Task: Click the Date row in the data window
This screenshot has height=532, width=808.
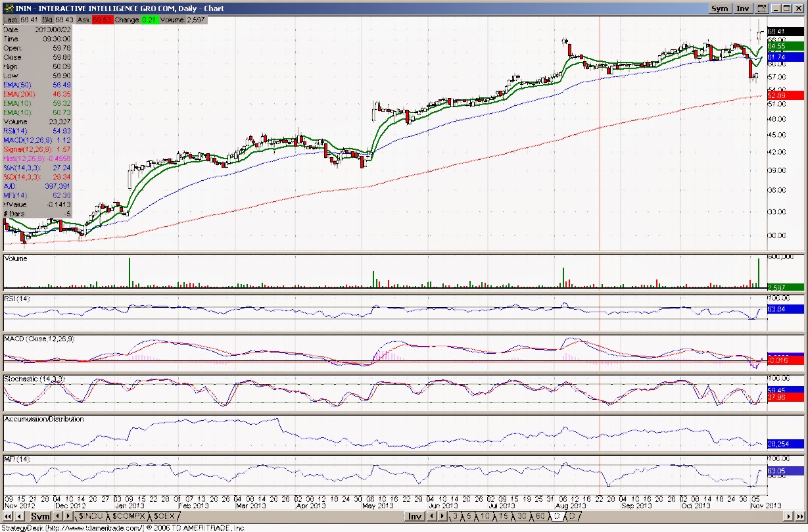Action: pyautogui.click(x=37, y=30)
